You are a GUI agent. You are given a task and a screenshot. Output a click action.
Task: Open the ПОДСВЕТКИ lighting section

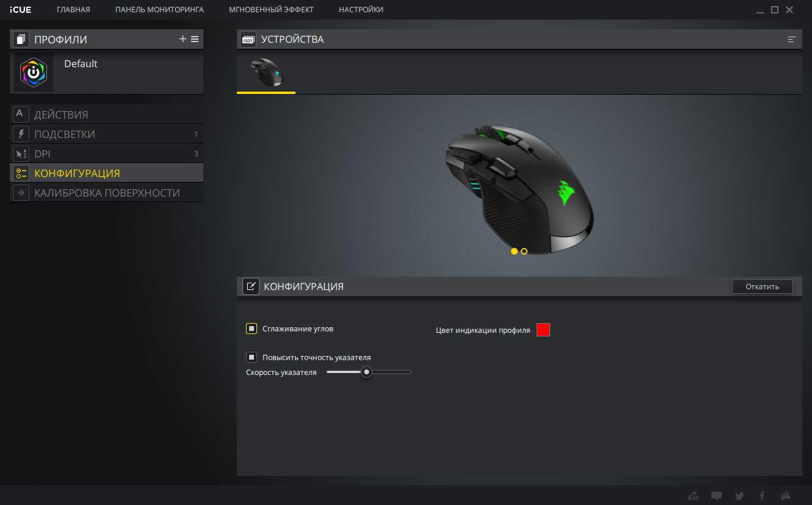(65, 134)
